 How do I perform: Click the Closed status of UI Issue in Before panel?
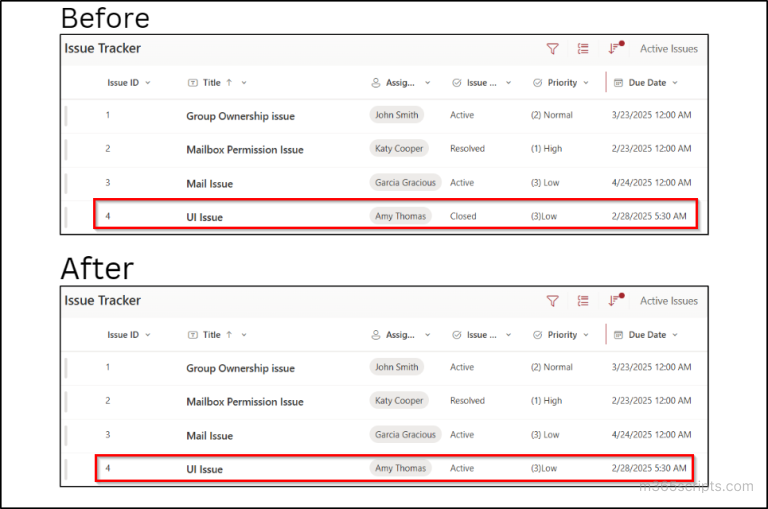463,216
